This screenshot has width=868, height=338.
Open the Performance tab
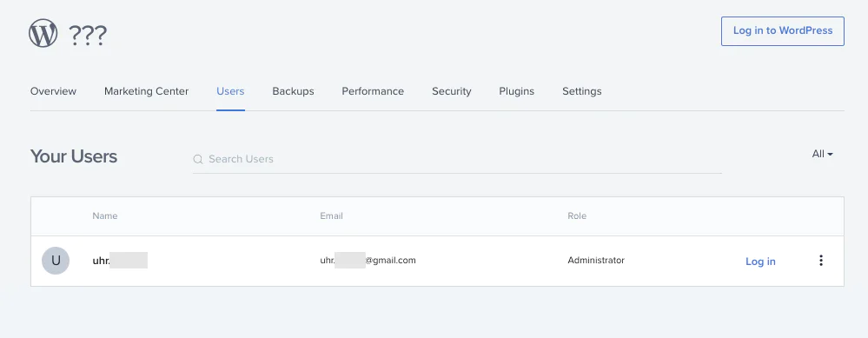[x=373, y=91]
